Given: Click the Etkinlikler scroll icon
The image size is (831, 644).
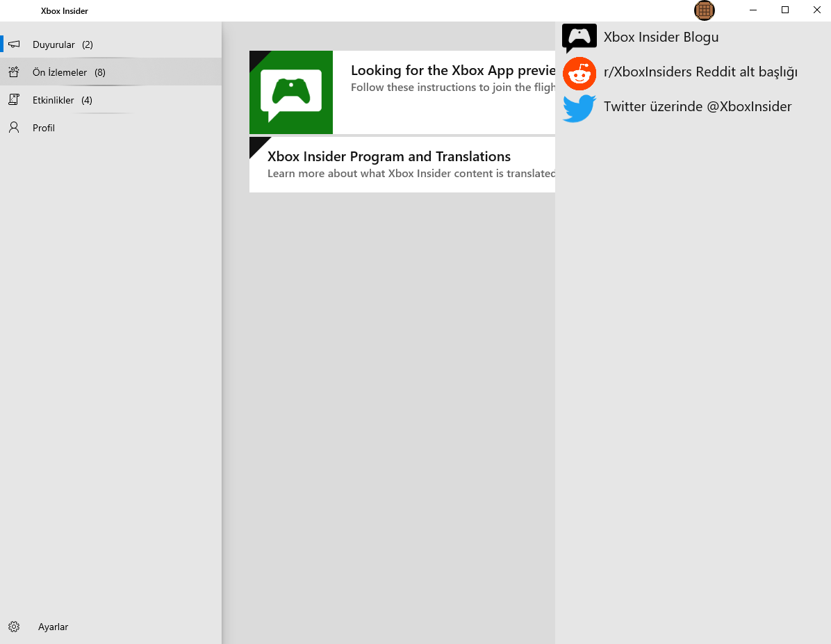Looking at the screenshot, I should (15, 99).
